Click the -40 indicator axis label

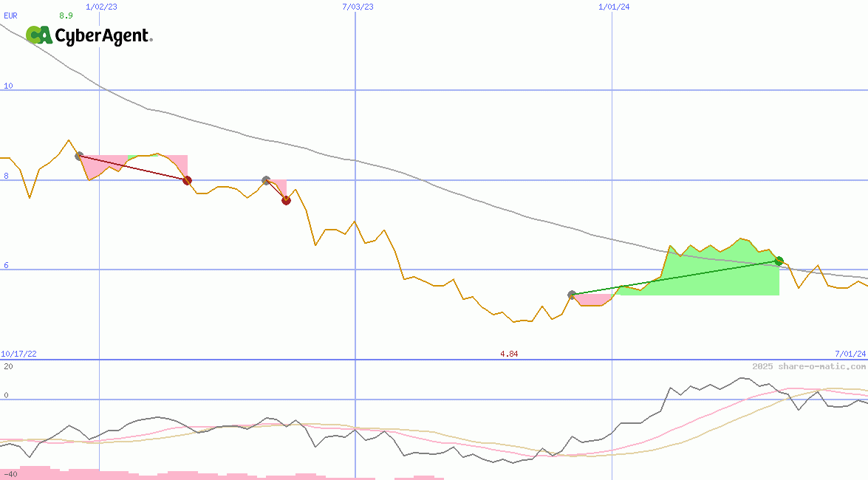click(10, 474)
